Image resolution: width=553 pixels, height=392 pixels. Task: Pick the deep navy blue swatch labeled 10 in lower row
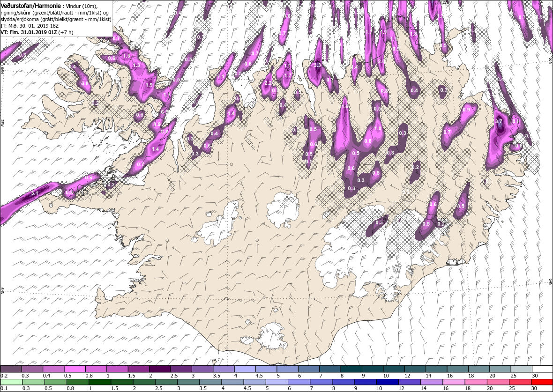pyautogui.click(x=387, y=383)
